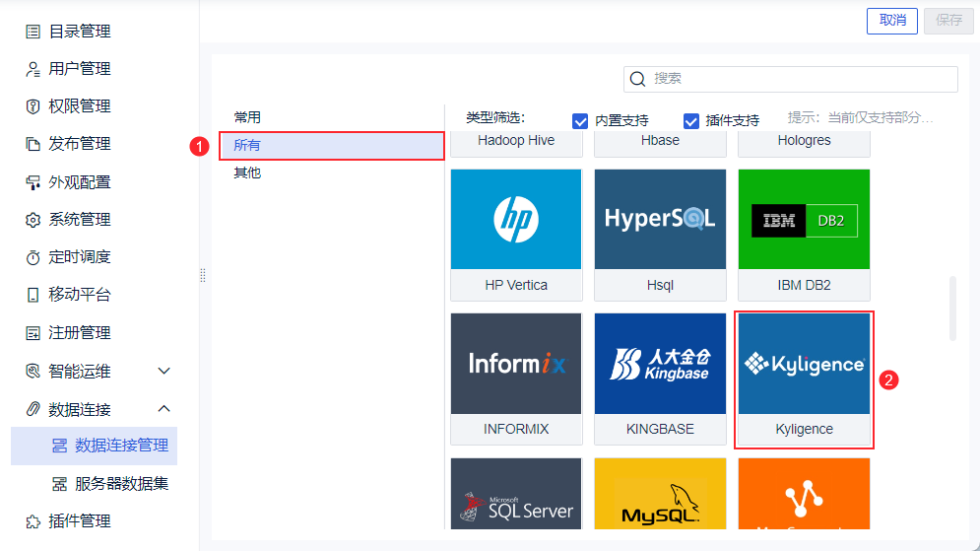Viewport: 980px width, 551px height.
Task: Click the Hsql caption text
Action: pyautogui.click(x=660, y=285)
